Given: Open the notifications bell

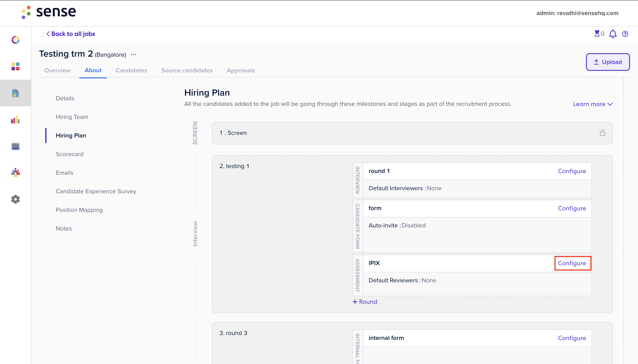Looking at the screenshot, I should [x=613, y=34].
